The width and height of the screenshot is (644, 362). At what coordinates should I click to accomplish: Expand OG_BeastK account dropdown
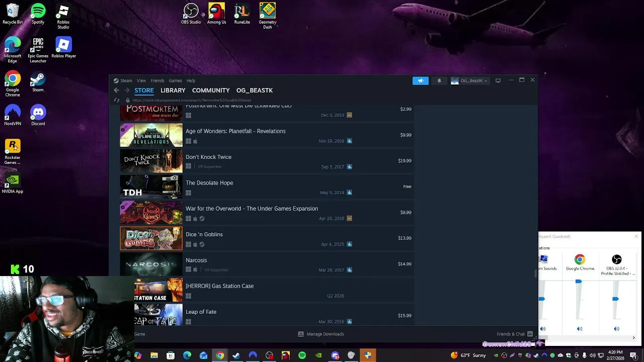coord(470,80)
